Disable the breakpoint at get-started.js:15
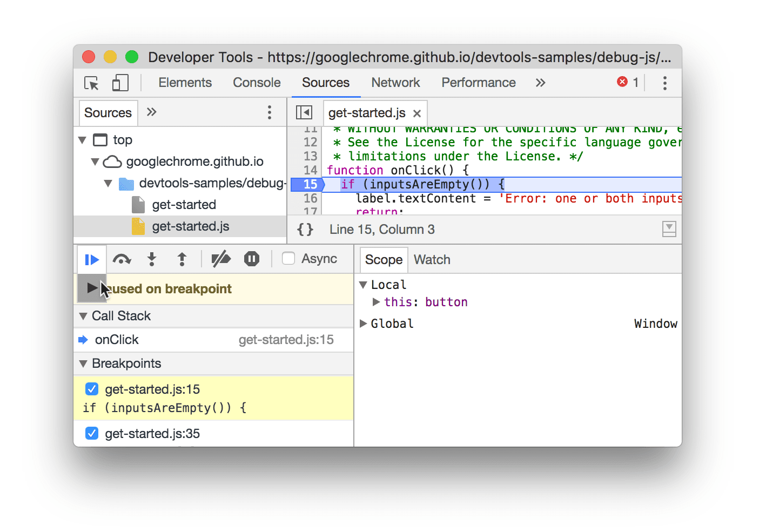The image size is (759, 532). [x=92, y=388]
